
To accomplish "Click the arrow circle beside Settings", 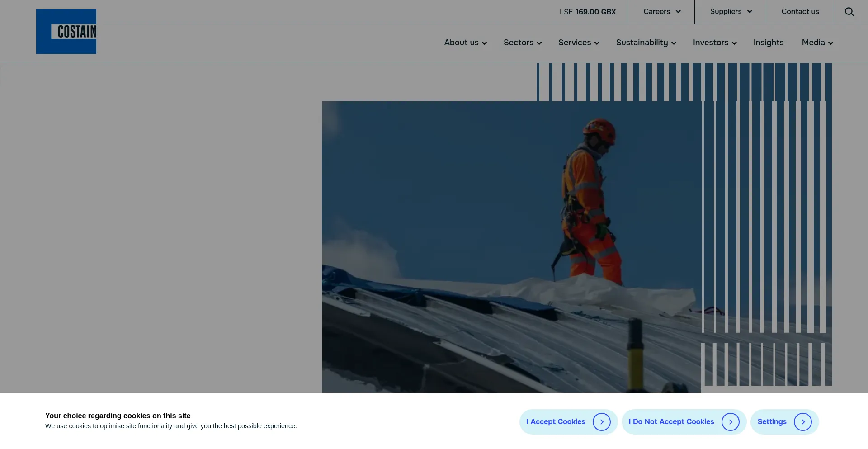I will point(802,422).
